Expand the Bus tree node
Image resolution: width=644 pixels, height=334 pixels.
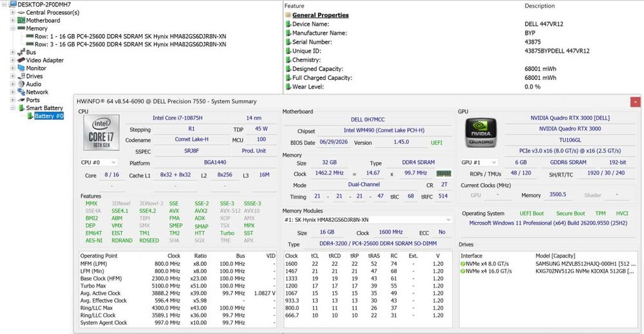[13, 52]
